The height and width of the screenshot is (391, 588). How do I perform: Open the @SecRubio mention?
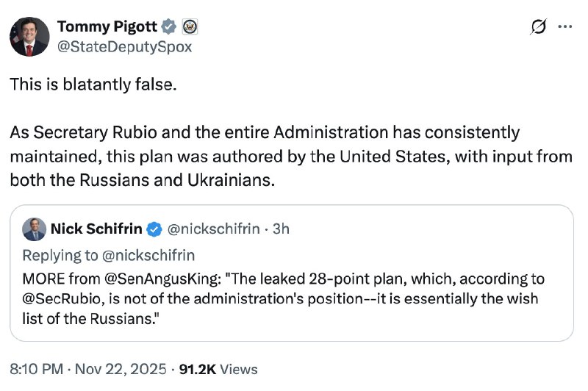click(x=62, y=299)
